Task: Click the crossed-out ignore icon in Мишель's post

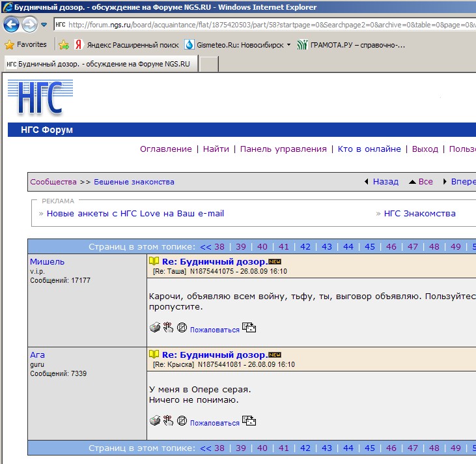Action: click(182, 328)
